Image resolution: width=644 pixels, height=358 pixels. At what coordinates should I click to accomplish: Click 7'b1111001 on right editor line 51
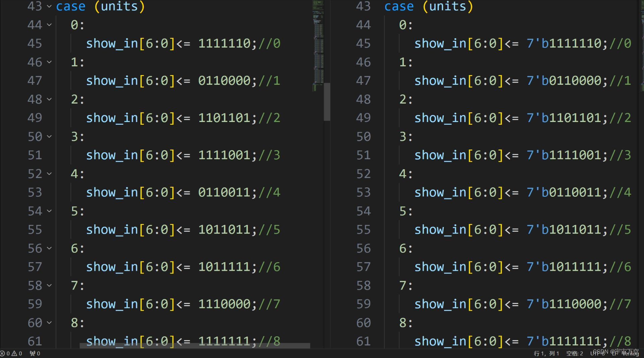(x=564, y=155)
